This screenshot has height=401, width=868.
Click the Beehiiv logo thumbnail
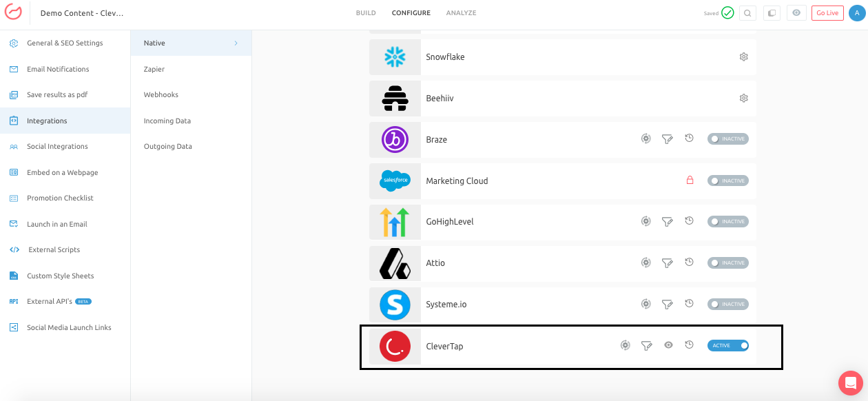point(395,98)
